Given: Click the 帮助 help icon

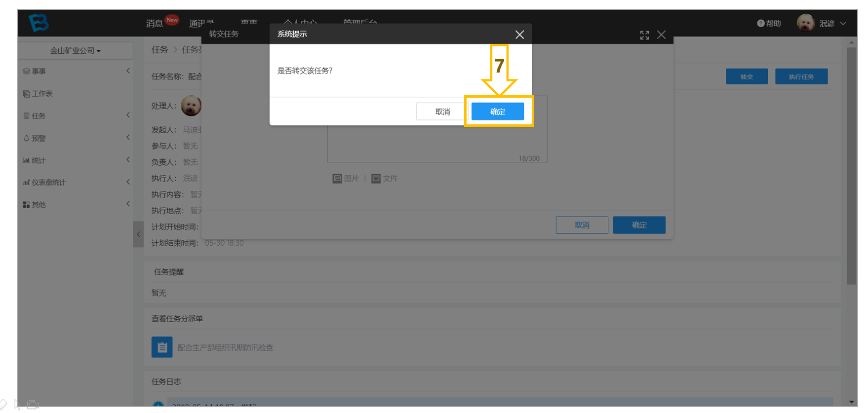Looking at the screenshot, I should 760,23.
